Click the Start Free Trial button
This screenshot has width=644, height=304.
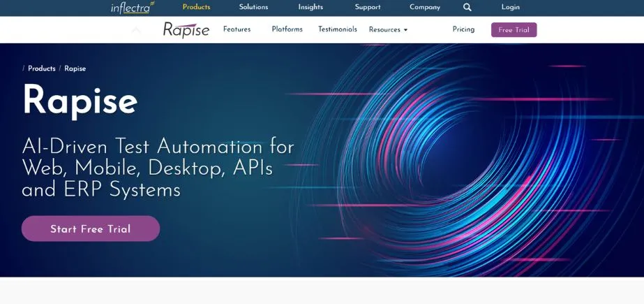click(91, 229)
